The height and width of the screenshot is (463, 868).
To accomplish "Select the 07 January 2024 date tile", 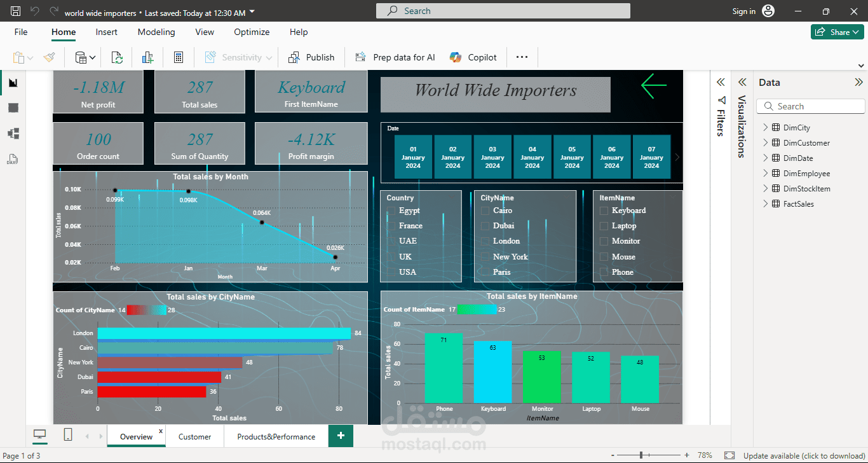I will [x=651, y=157].
